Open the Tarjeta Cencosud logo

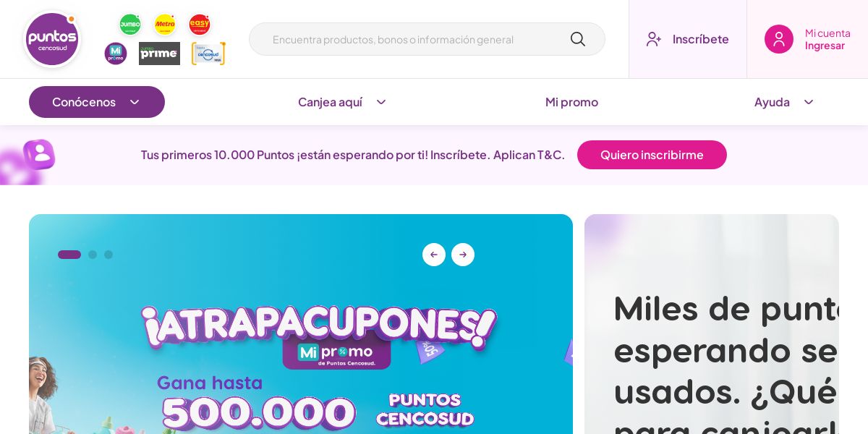point(208,54)
